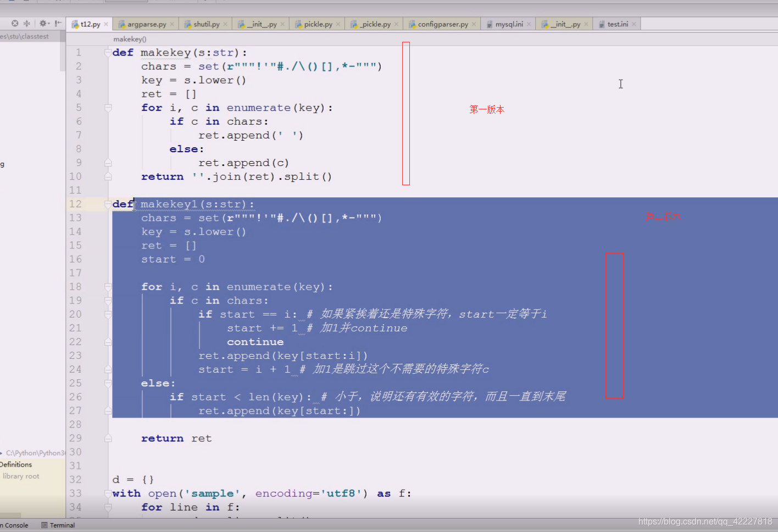Viewport: 778px width, 532px height.
Task: Click on 'return' keyword at line 10
Action: [163, 176]
